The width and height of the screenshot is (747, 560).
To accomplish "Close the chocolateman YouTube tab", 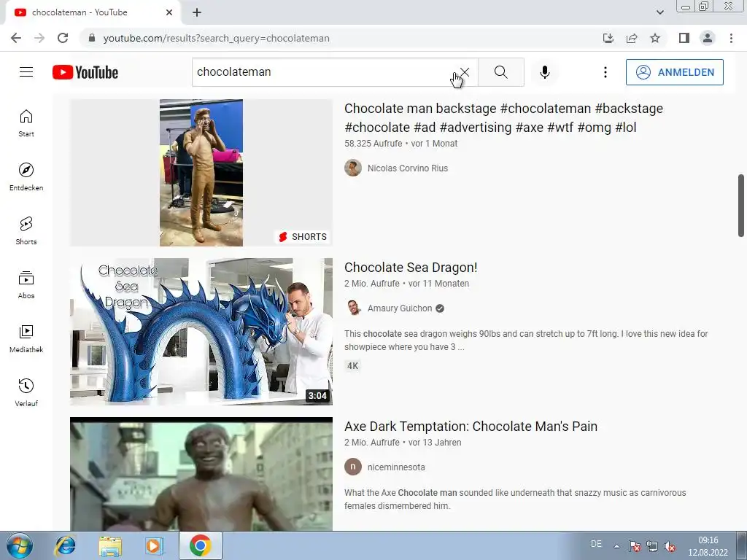I will [169, 12].
